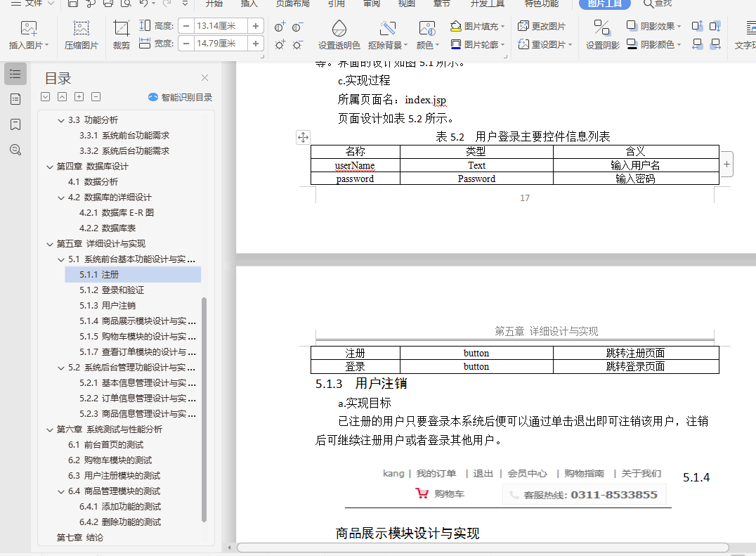Click the Compress Picture (压缩图片) tool
756x556 pixels.
point(81,35)
